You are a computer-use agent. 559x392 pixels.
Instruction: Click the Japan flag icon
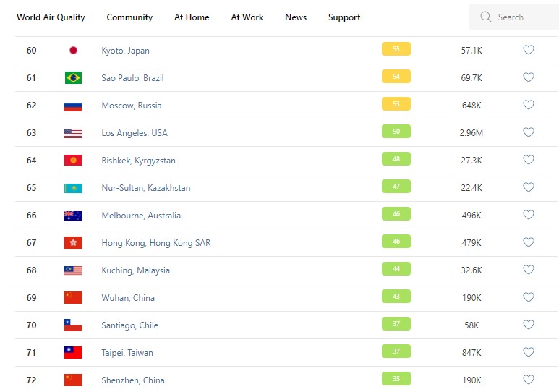pos(73,51)
